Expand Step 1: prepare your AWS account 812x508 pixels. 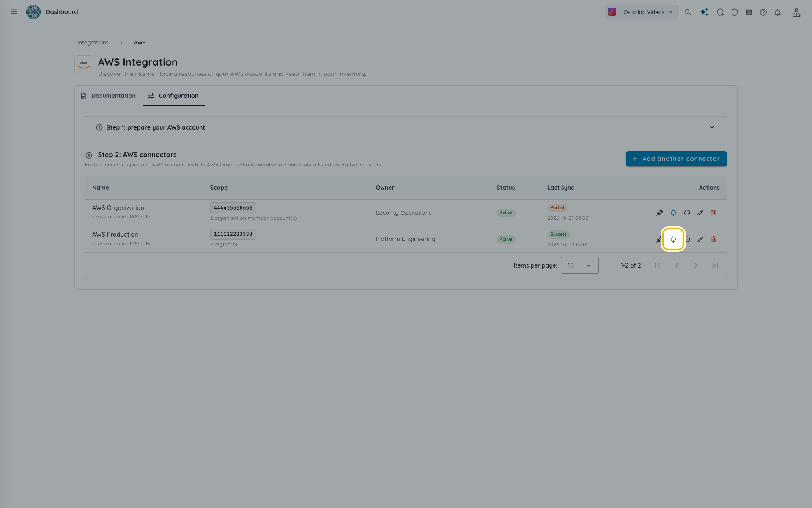pos(406,127)
